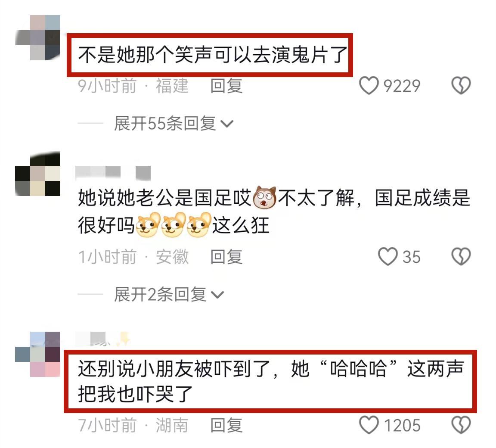
Task: Tap broken heart on the 安徽 comment
Action: tap(461, 256)
